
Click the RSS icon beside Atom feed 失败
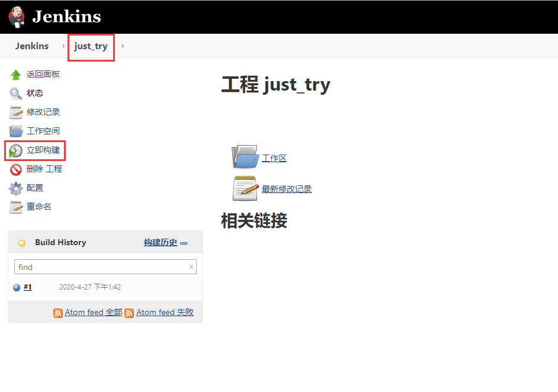129,313
